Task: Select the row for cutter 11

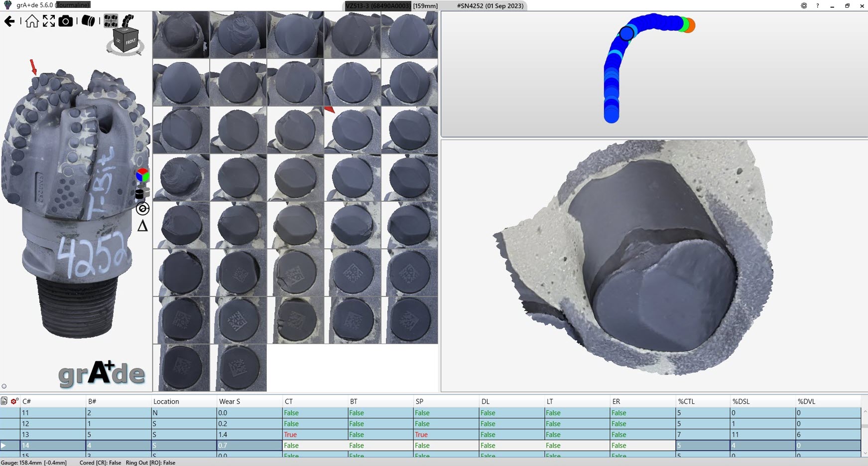Action: tap(430, 413)
